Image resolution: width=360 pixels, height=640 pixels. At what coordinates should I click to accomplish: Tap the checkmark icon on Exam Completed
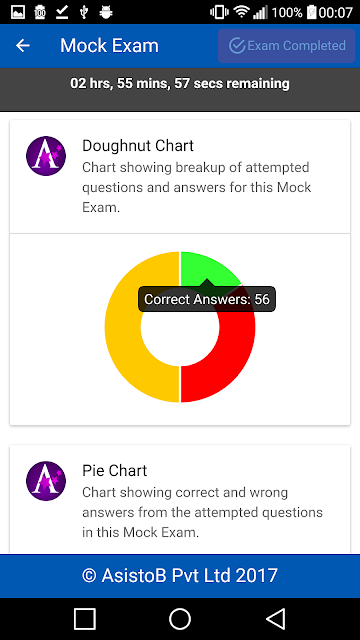(x=236, y=46)
